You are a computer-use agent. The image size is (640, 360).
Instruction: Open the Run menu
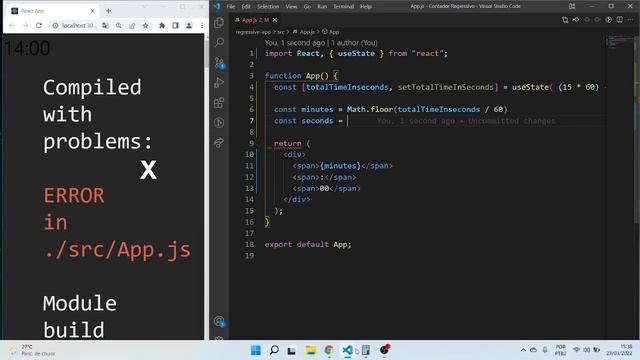click(x=322, y=7)
